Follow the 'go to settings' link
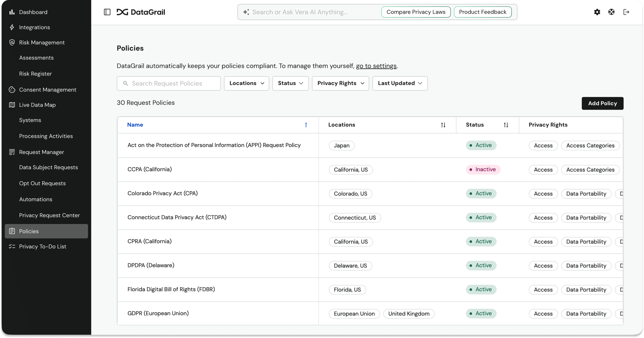This screenshot has height=338, width=644. tap(376, 66)
